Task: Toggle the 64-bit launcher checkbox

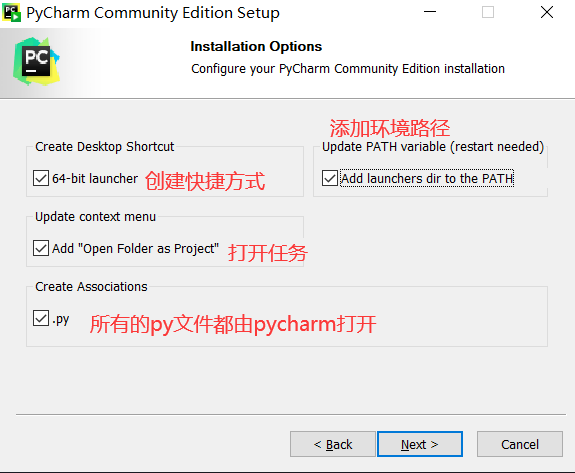Action: [x=41, y=178]
